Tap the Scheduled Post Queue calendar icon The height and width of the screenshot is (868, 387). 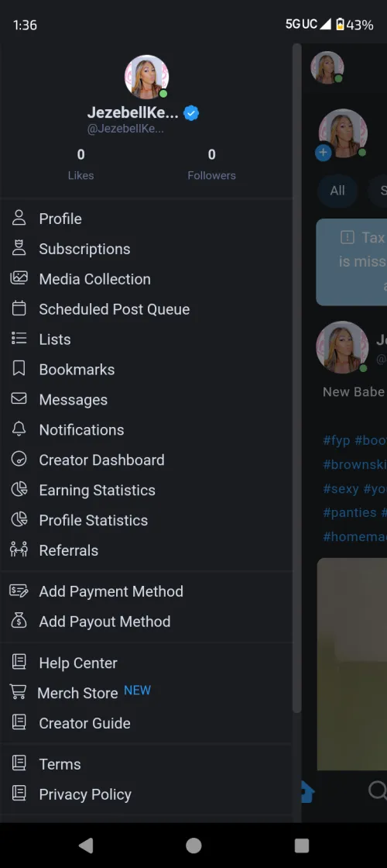19,308
